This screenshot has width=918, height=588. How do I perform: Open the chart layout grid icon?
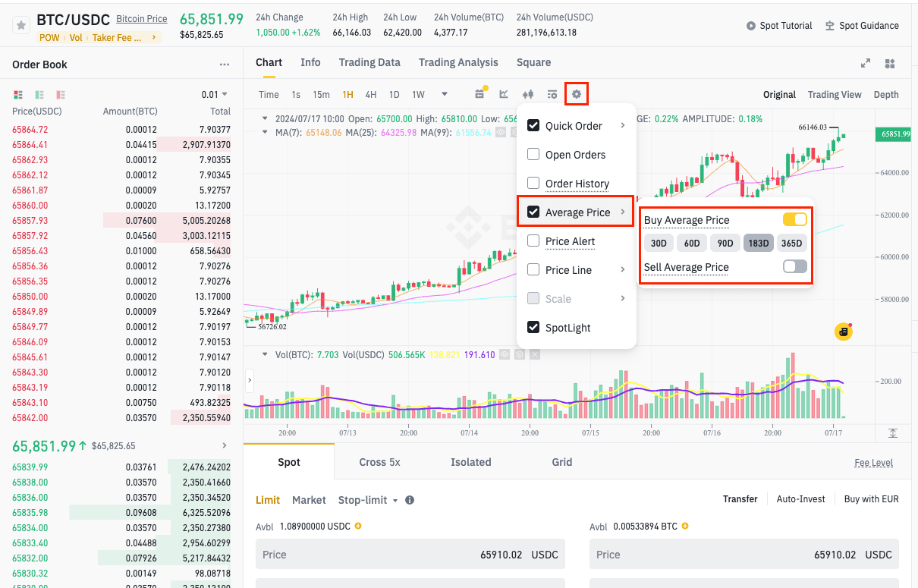[891, 64]
